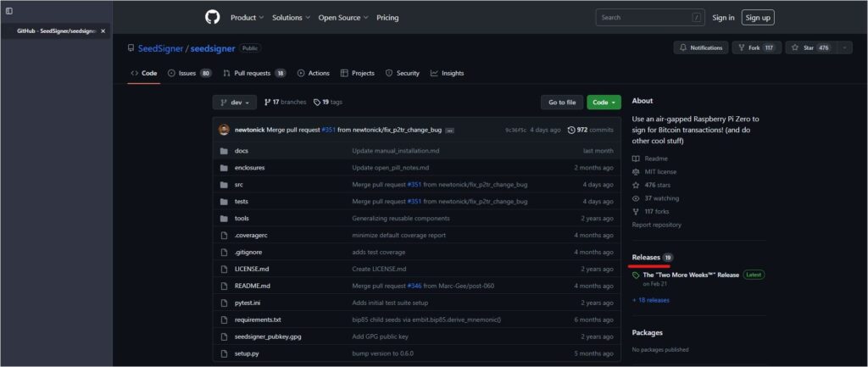Switch to the Projects tab

[x=357, y=73]
